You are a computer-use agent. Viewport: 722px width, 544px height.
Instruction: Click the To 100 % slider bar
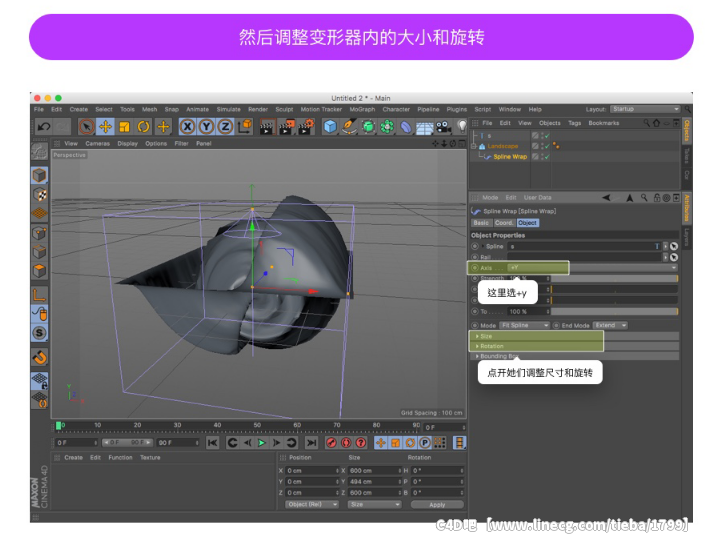[x=615, y=311]
